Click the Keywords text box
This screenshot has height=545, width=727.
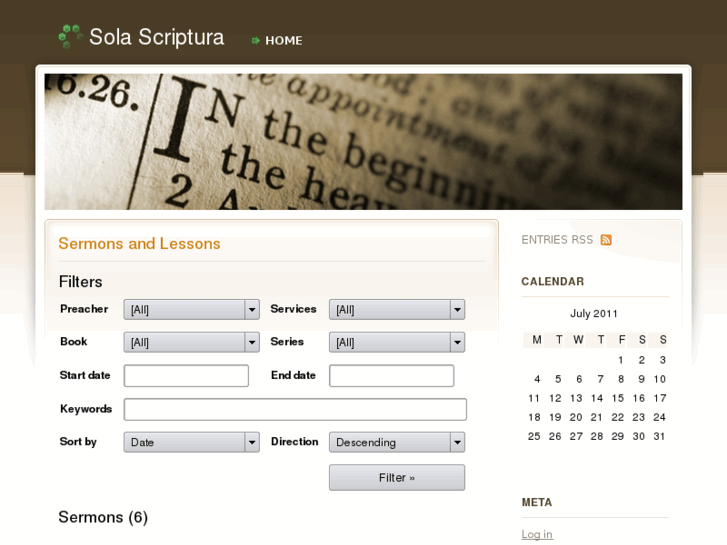[x=295, y=409]
